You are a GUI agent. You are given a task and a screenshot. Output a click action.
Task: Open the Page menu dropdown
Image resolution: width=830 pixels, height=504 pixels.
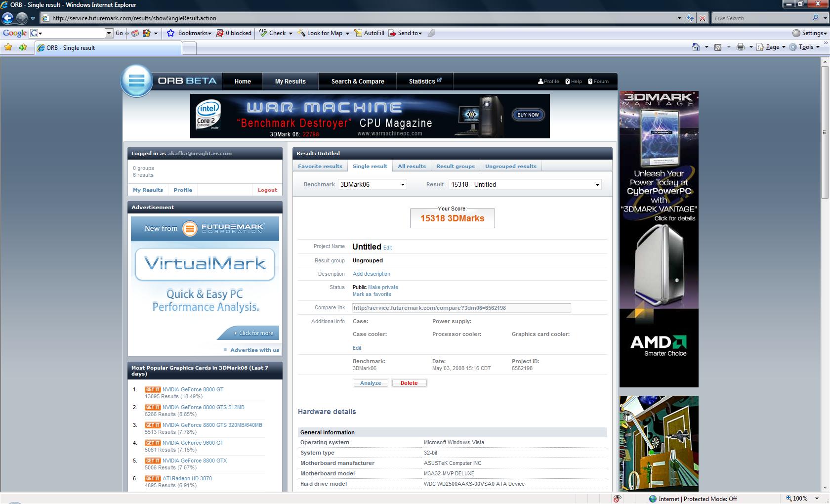[x=775, y=47]
